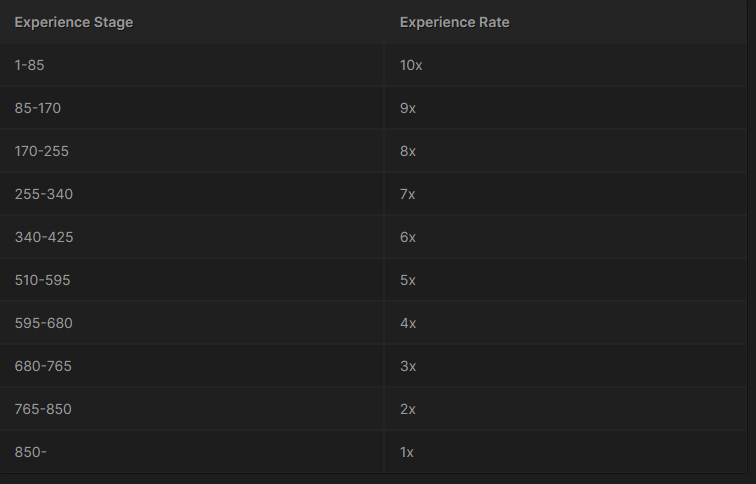Select the 765-850 stage cell
The height and width of the screenshot is (484, 756).
pos(43,409)
